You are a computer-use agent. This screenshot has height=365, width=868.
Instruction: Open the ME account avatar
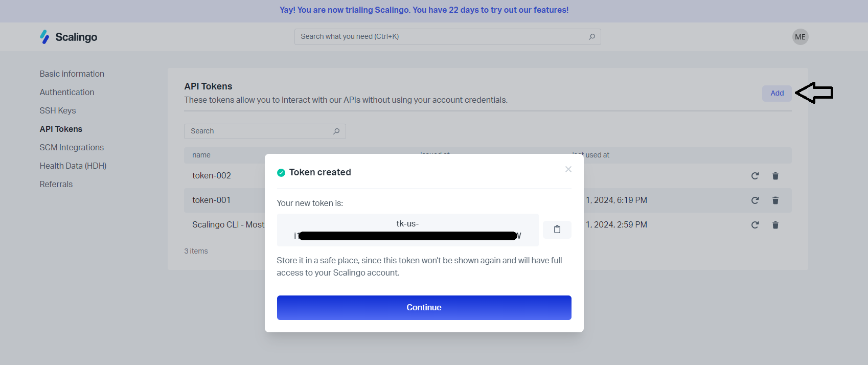click(x=800, y=36)
